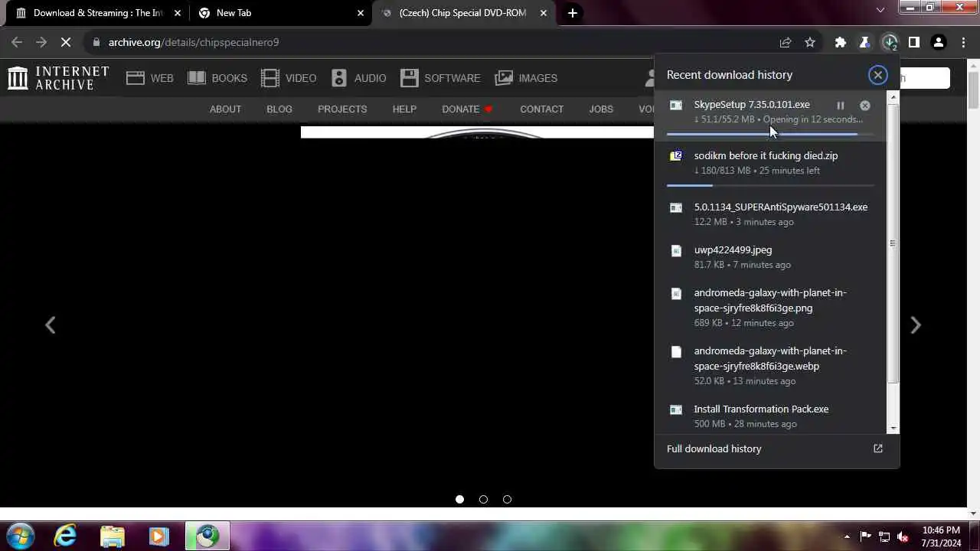Go back to previous page
Image resolution: width=980 pixels, height=551 pixels.
(17, 43)
